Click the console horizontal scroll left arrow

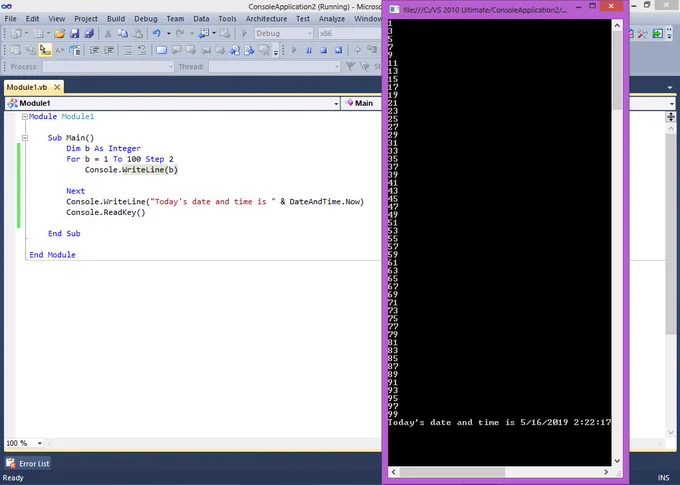click(x=393, y=472)
